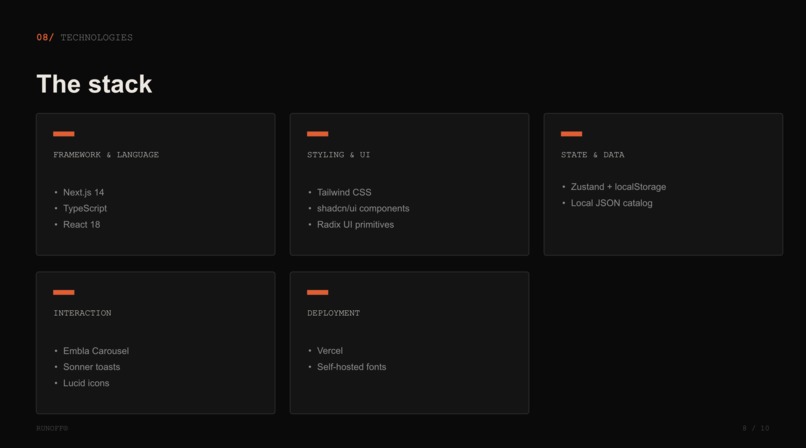The width and height of the screenshot is (806, 448).
Task: Select the TECHNOLOGIES section label
Action: click(x=97, y=38)
